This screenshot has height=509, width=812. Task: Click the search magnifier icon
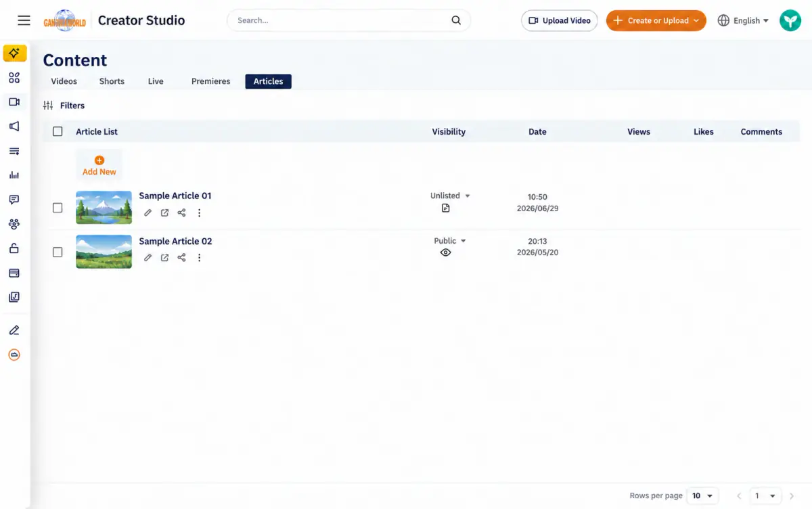[456, 20]
